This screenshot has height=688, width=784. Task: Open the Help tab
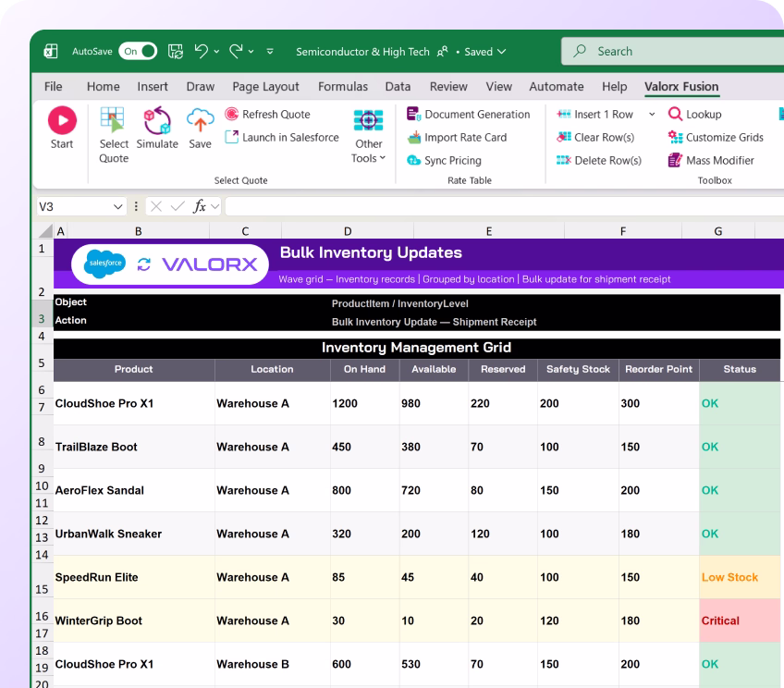click(x=614, y=87)
